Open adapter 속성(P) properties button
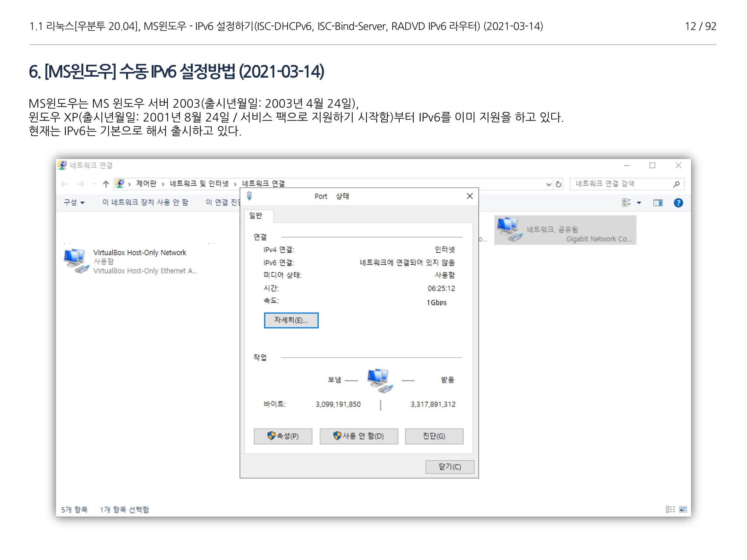Viewport: 747px width, 560px height. 283,436
